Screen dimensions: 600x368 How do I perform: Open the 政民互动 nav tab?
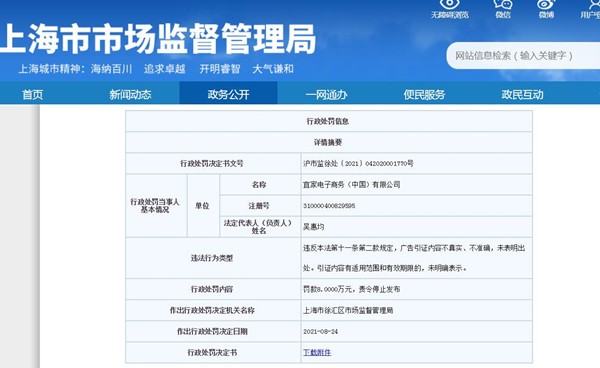[x=522, y=94]
